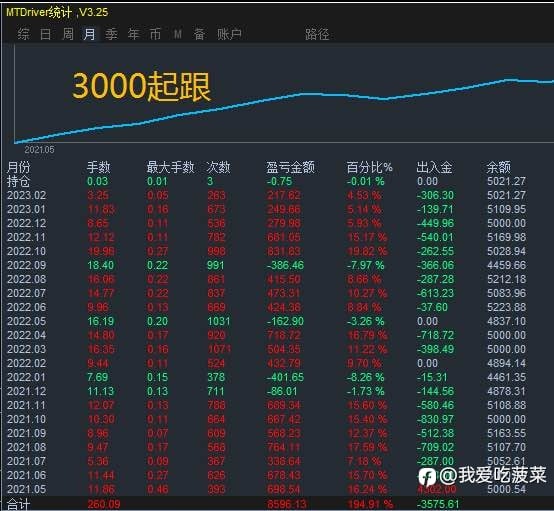Click the -830.97 withdrawal value

pos(435,419)
